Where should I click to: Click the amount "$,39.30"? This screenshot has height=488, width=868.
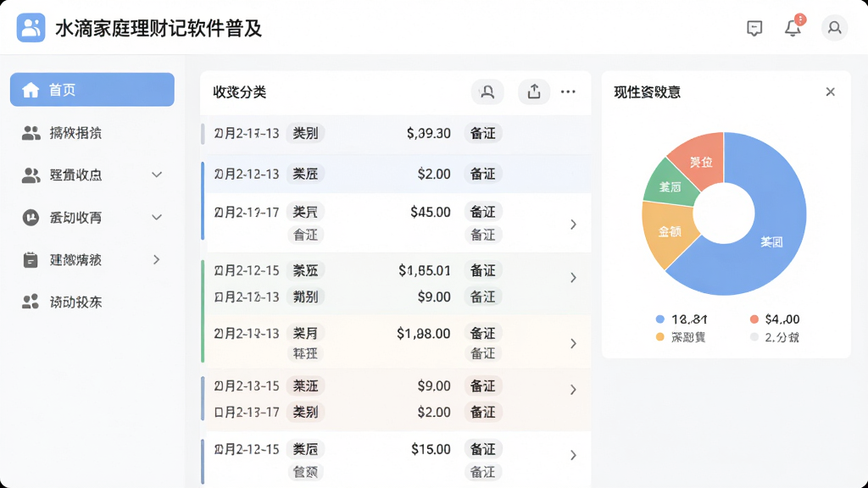click(428, 133)
